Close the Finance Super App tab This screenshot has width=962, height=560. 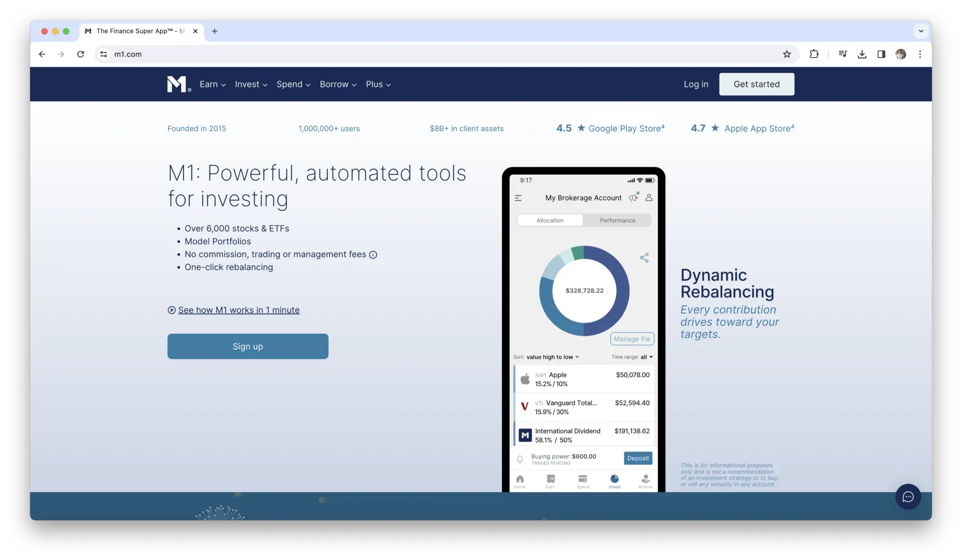195,31
